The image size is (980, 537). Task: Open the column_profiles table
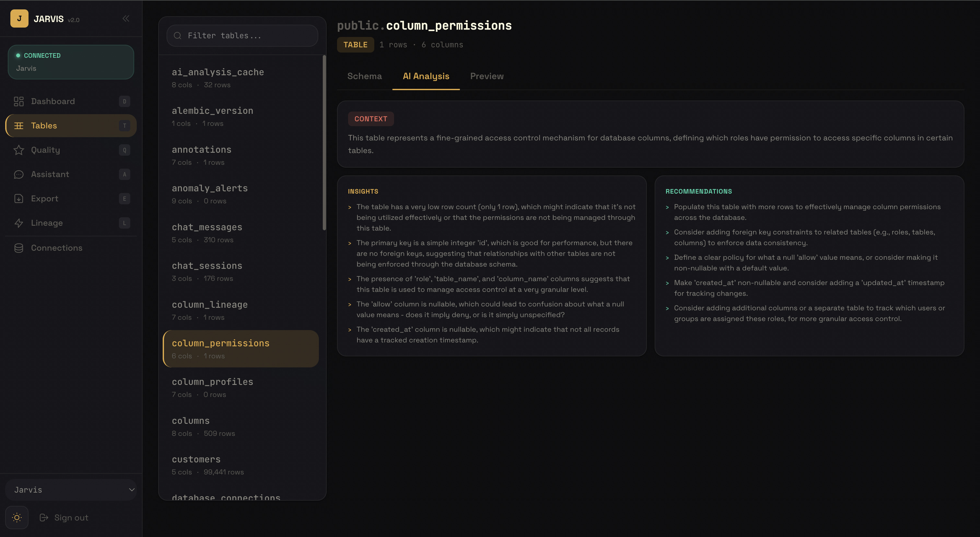click(241, 388)
